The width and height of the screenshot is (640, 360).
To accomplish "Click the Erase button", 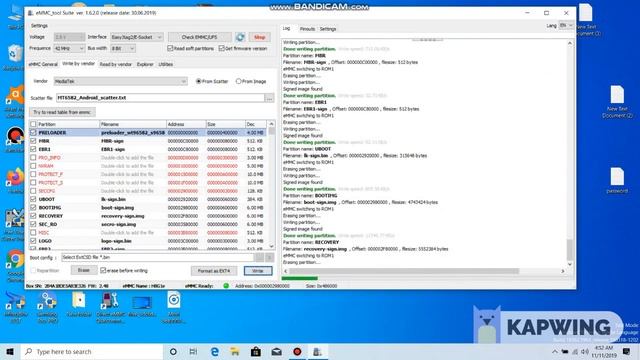I will click(84, 270).
